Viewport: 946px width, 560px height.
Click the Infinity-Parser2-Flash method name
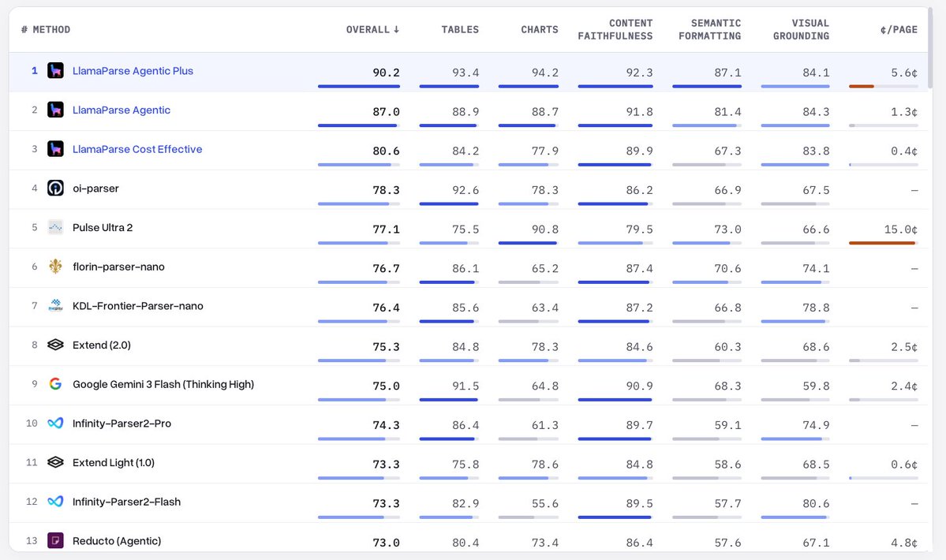[x=127, y=502]
